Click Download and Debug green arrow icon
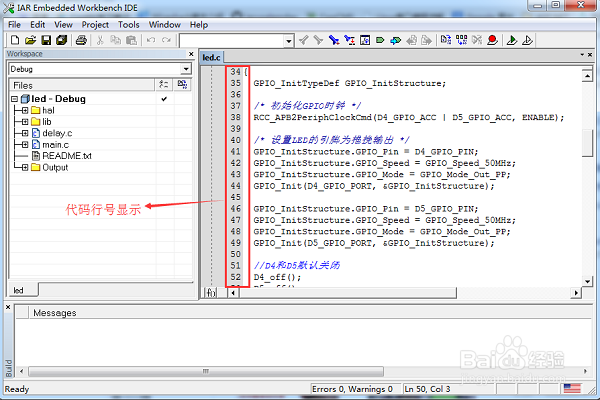The image size is (600, 400). pyautogui.click(x=512, y=40)
